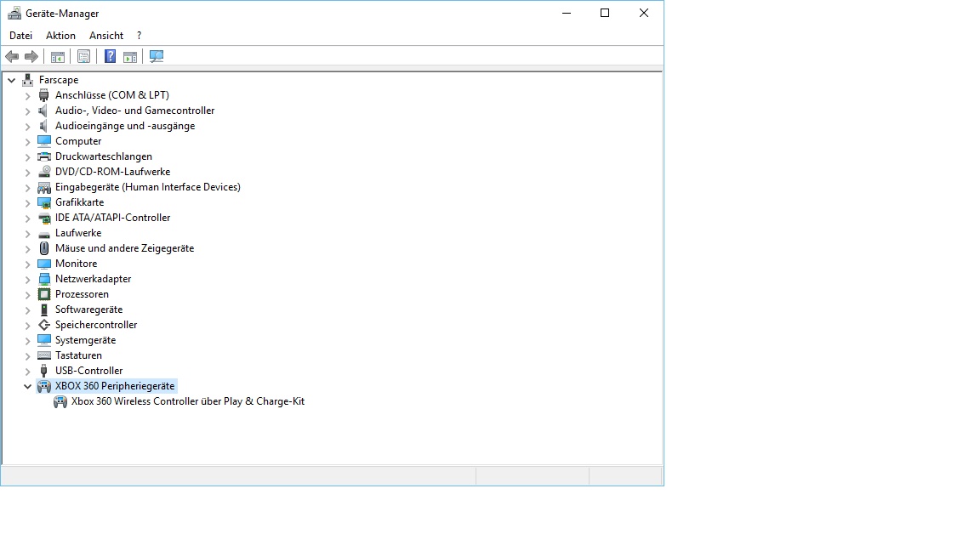Open the Ansicht menu
This screenshot has height=551, width=980.
click(106, 36)
